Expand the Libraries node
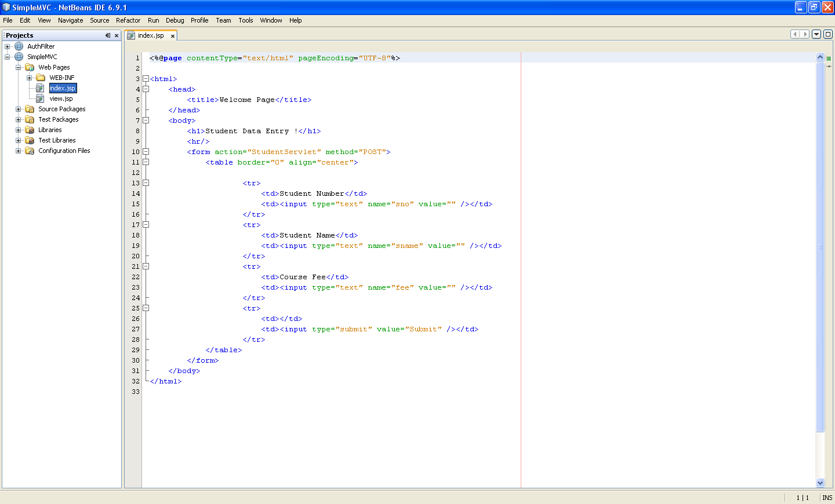The image size is (835, 504). [18, 130]
